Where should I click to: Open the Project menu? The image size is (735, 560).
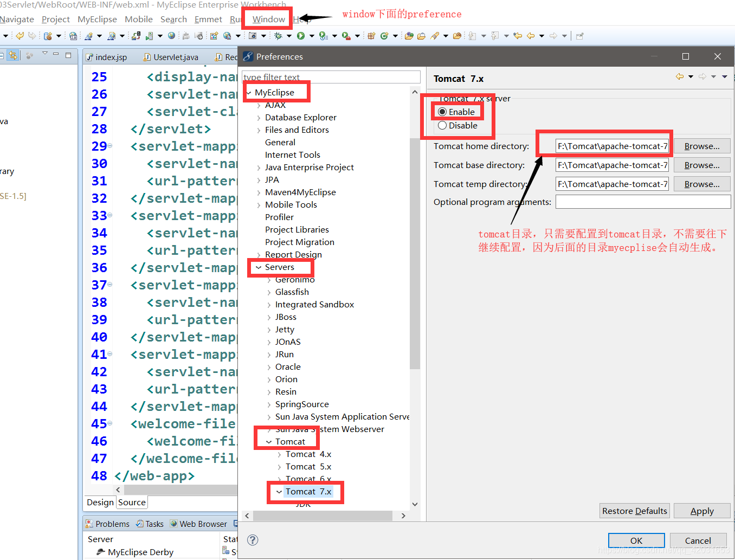[x=56, y=19]
